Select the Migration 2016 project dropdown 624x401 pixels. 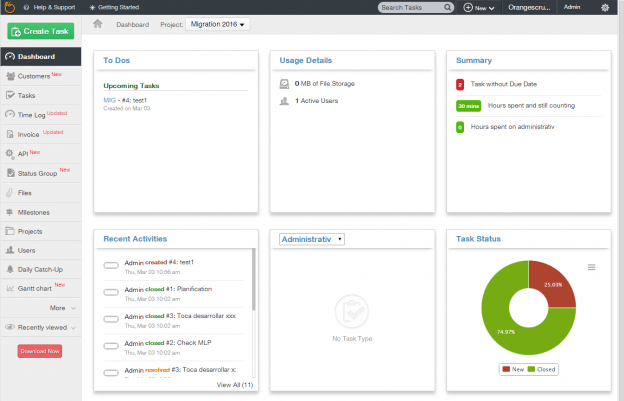click(218, 24)
